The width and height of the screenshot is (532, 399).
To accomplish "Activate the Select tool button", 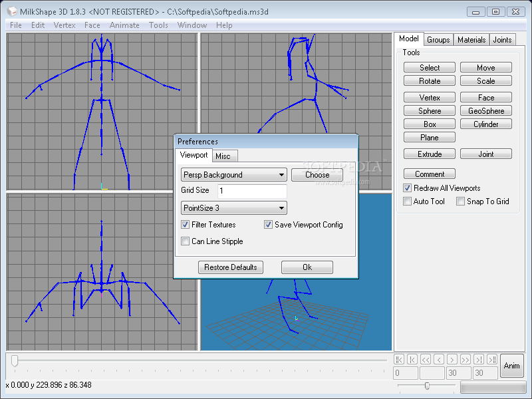I will click(x=430, y=68).
